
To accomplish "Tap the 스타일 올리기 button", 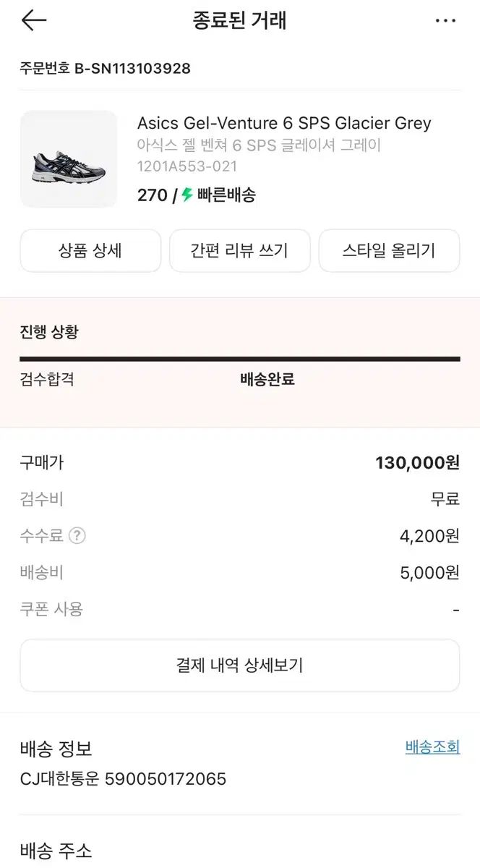I will point(389,251).
